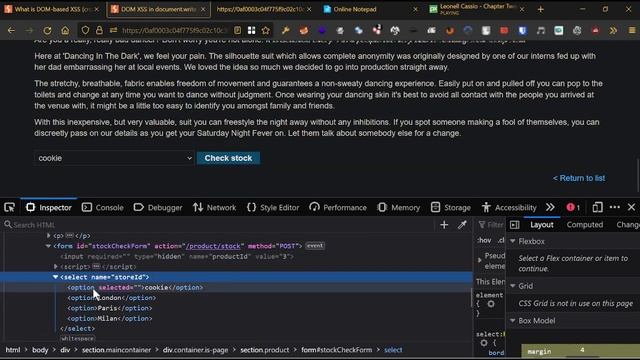This screenshot has height=360, width=640.
Task: Click the element picker icon in DevTools
Action: click(x=9, y=207)
